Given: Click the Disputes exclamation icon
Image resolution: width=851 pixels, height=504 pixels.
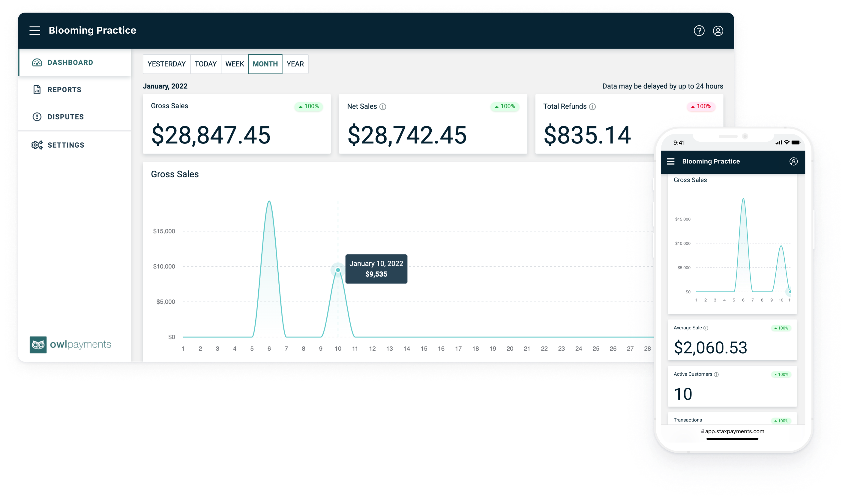Looking at the screenshot, I should pyautogui.click(x=37, y=117).
